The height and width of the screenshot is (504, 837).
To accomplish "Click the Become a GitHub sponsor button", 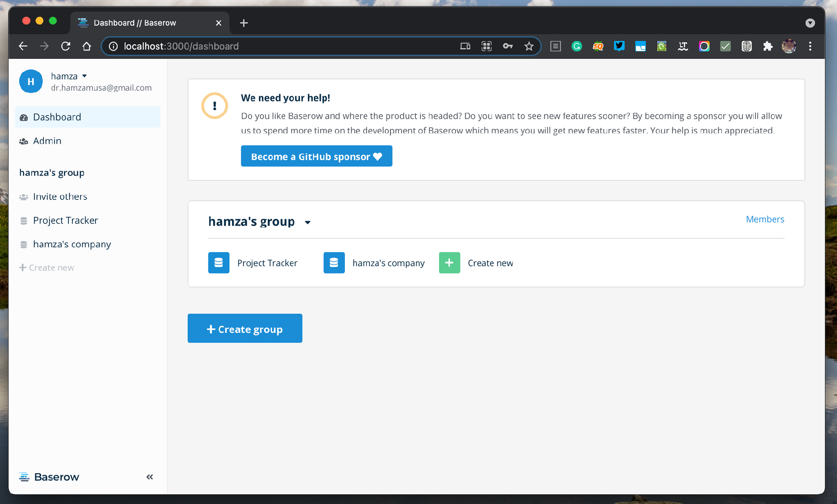I will pyautogui.click(x=316, y=156).
